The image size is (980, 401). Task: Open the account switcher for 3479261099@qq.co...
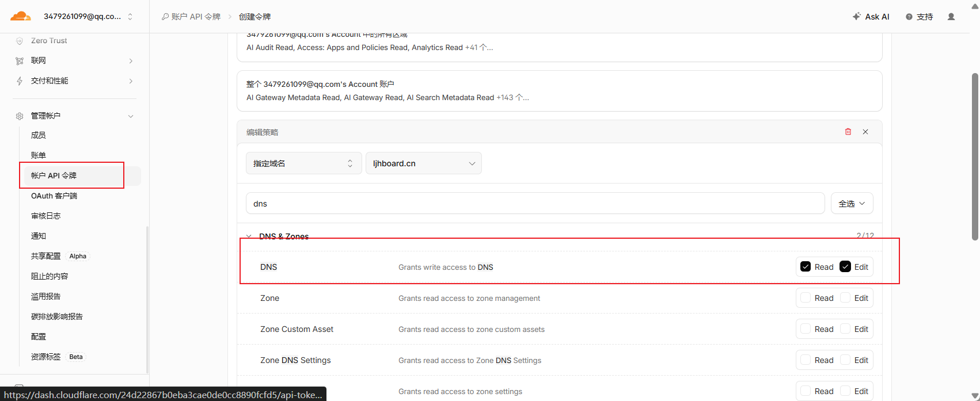click(88, 16)
